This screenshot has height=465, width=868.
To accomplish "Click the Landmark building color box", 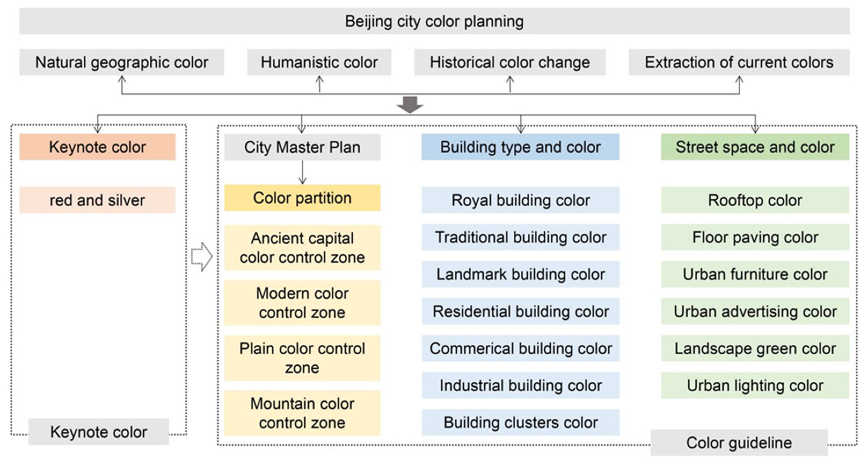I will (520, 274).
